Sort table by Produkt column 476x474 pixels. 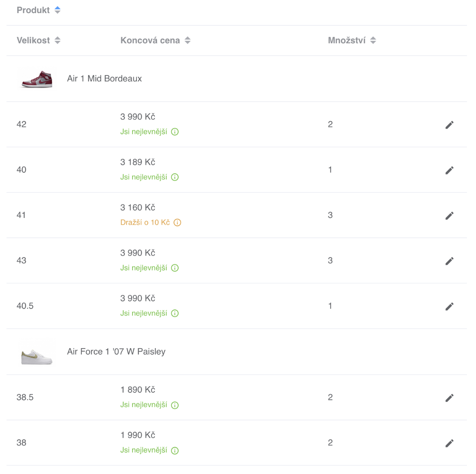(38, 10)
